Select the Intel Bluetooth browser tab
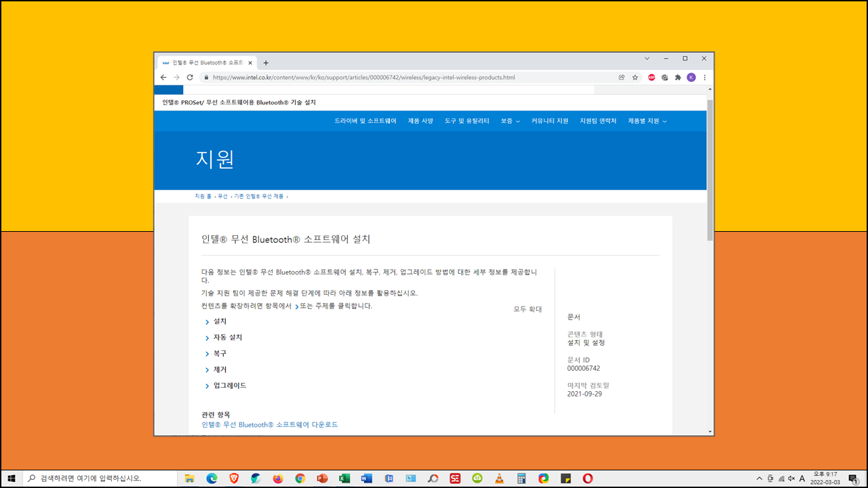 point(206,62)
